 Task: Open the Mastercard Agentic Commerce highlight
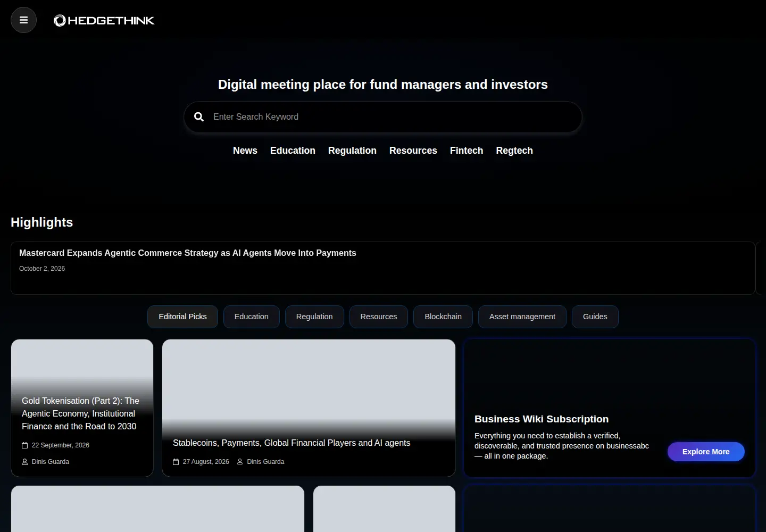(188, 253)
